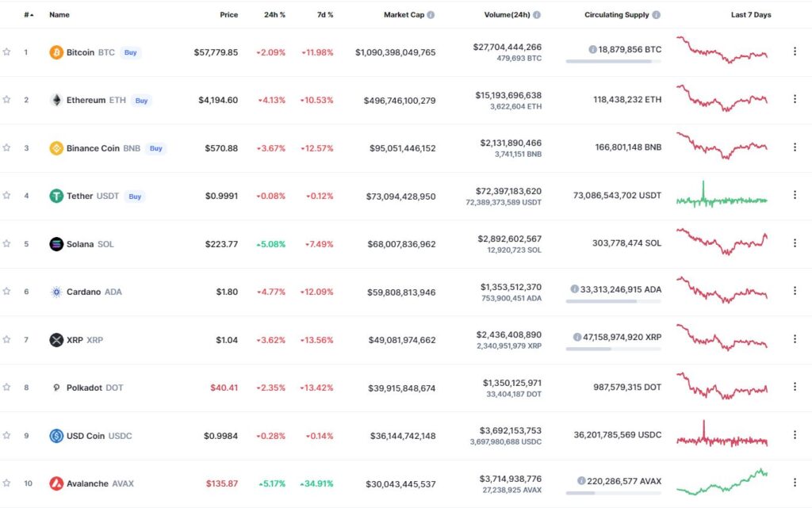Open the more options menu for Polkadot
This screenshot has width=812, height=508.
pos(795,387)
